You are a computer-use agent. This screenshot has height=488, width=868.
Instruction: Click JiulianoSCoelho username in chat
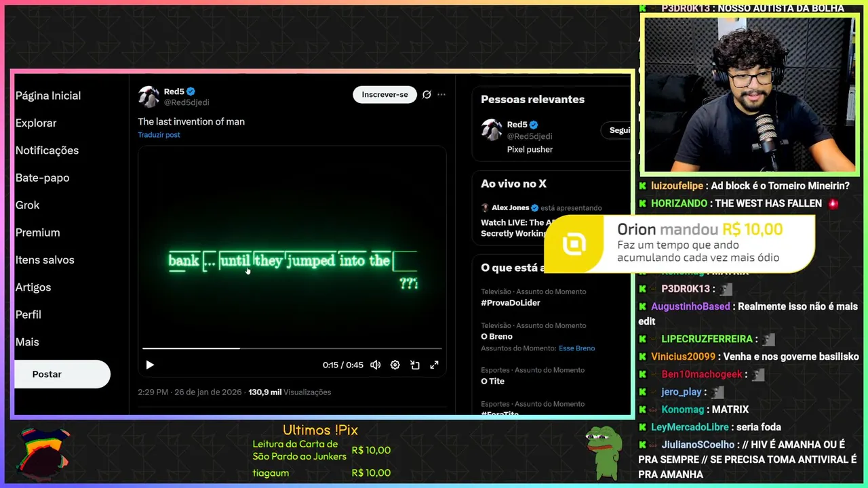point(698,445)
